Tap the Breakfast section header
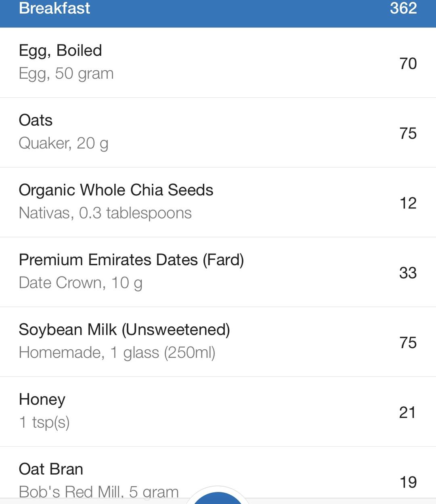Image resolution: width=436 pixels, height=504 pixels. click(55, 9)
